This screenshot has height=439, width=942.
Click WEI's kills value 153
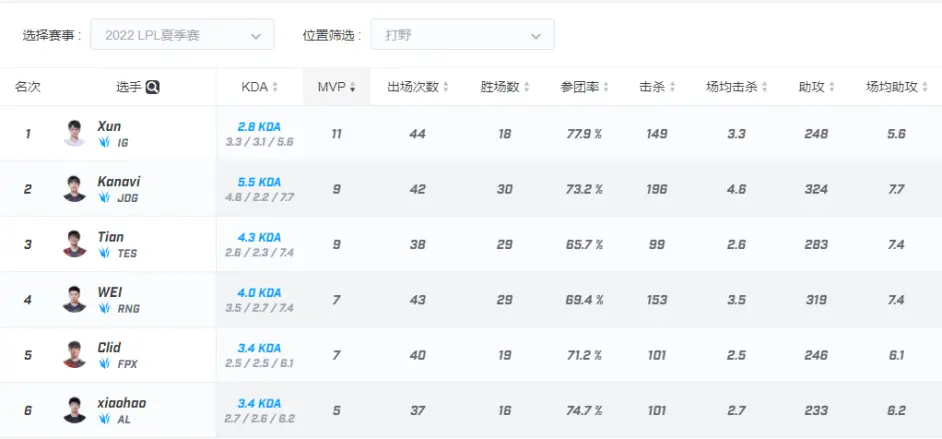click(657, 300)
